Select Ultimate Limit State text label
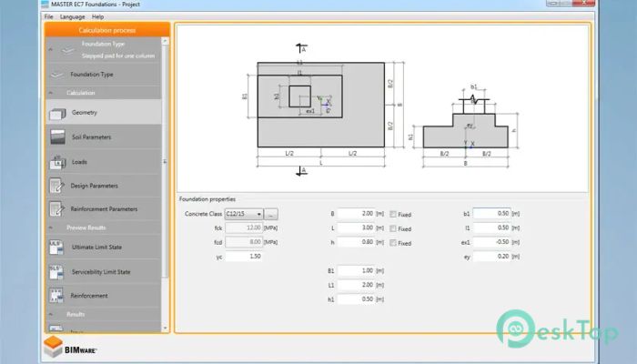 click(x=96, y=247)
